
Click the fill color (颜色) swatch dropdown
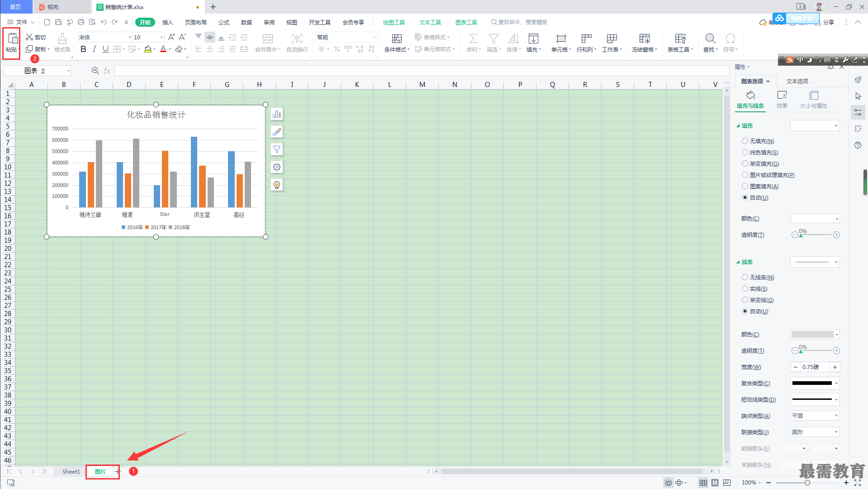coord(815,219)
